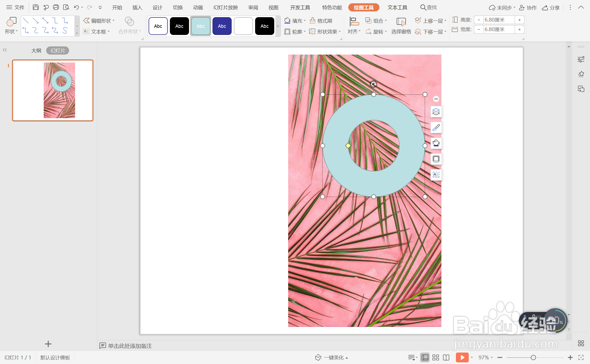
Task: Click the floating layers icon beside shape
Action: (x=436, y=112)
